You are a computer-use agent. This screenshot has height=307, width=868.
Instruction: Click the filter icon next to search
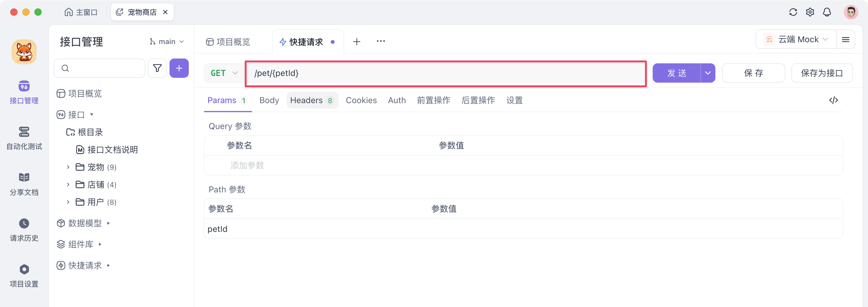click(157, 68)
